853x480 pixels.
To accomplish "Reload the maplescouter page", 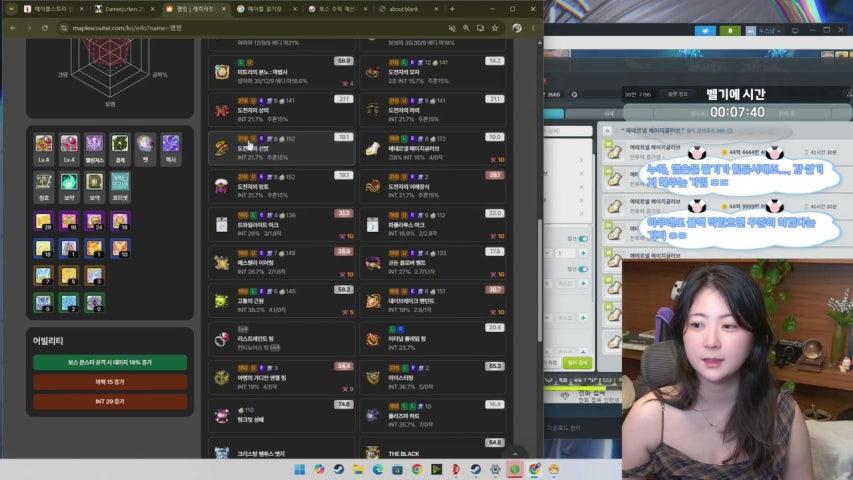I will (45, 28).
